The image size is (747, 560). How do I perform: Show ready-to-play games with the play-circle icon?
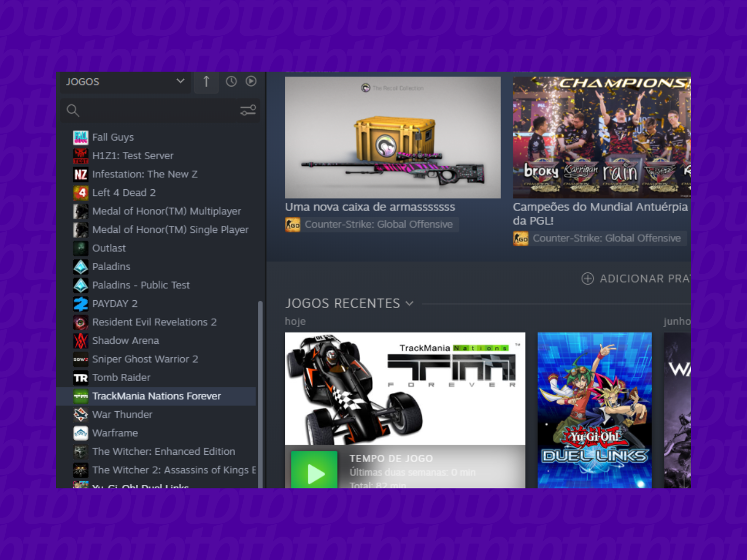(251, 81)
